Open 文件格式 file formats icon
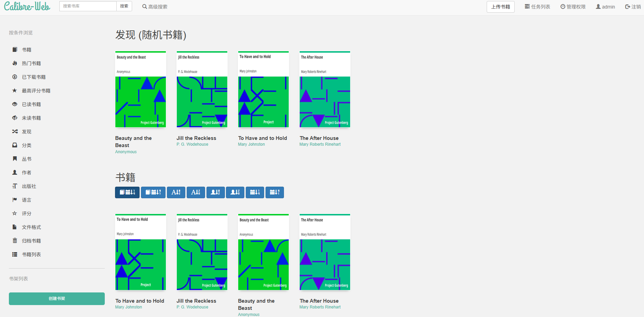This screenshot has width=644, height=317. click(15, 227)
